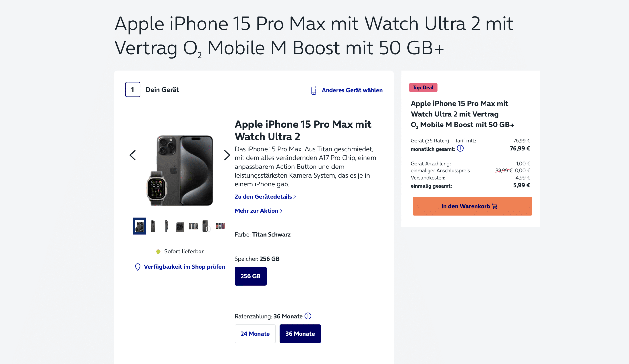629x364 pixels.
Task: Click info icon next to monatlich gesamt
Action: (460, 148)
